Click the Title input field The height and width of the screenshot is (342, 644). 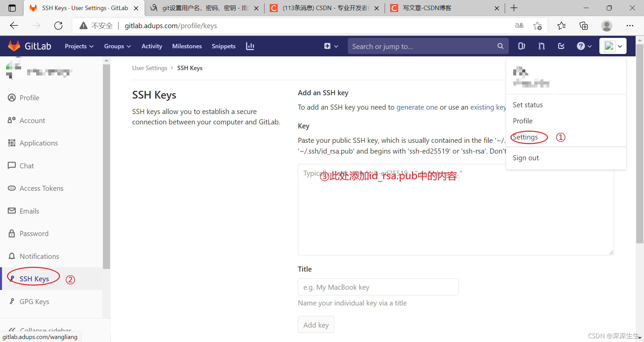click(x=378, y=287)
